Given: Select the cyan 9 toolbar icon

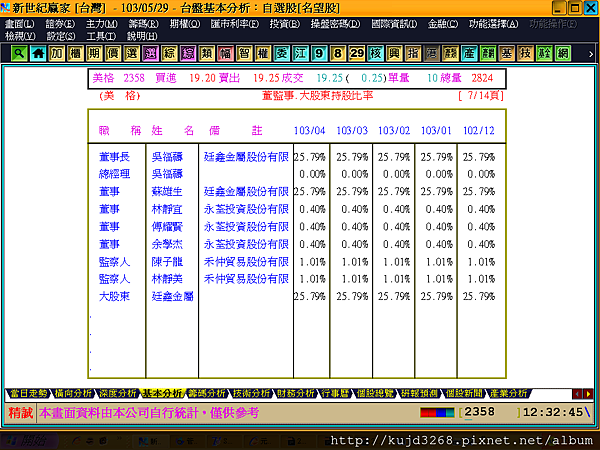Looking at the screenshot, I should 319,53.
